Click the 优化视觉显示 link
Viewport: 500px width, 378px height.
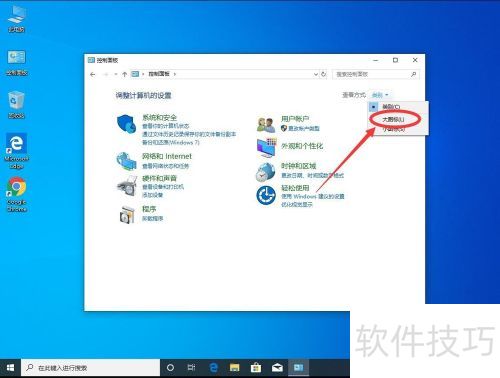[x=297, y=205]
